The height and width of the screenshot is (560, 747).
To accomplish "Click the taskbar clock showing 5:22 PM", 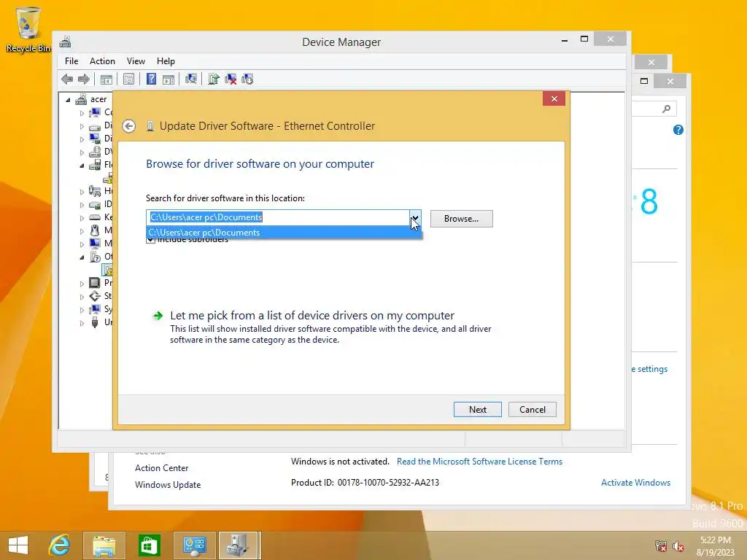I will pos(715,545).
